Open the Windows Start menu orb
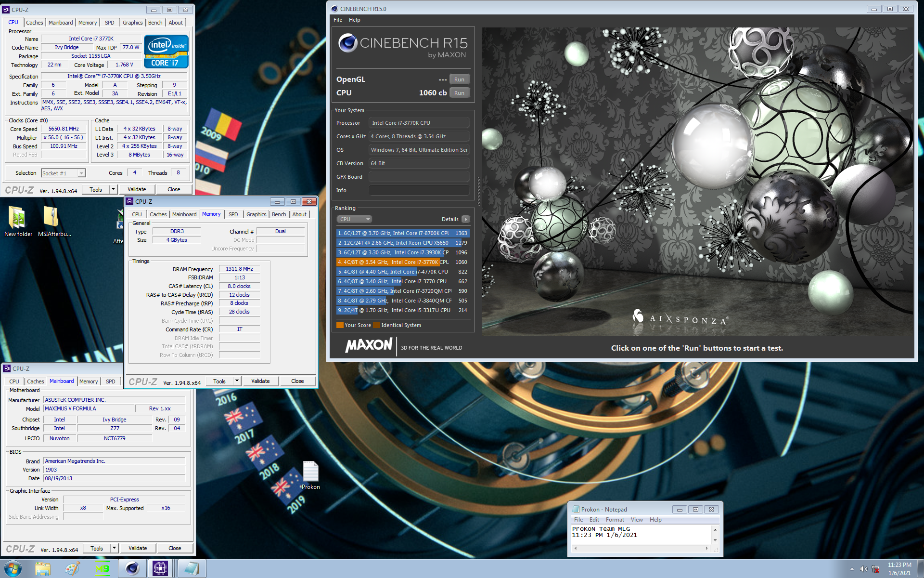This screenshot has height=578, width=924. click(13, 569)
